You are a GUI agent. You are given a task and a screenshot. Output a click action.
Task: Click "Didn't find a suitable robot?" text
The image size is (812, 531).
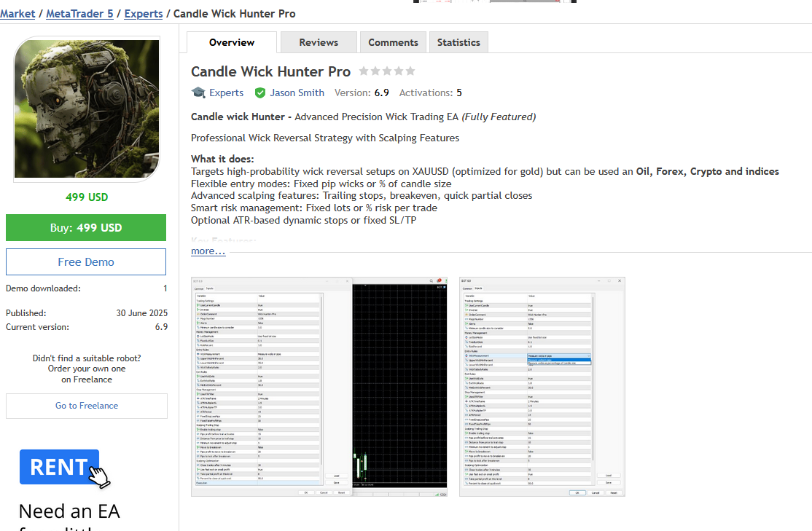(87, 358)
